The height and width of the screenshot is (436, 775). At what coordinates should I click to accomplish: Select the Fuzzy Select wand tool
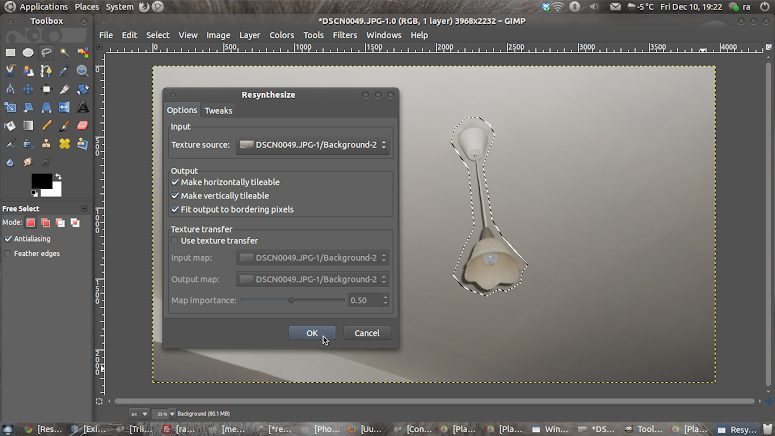pyautogui.click(x=64, y=52)
